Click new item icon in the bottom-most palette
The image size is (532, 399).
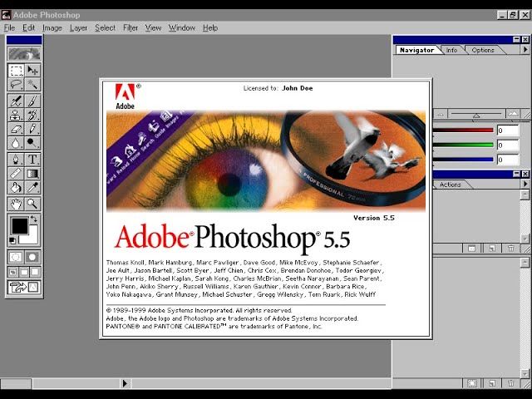click(491, 383)
